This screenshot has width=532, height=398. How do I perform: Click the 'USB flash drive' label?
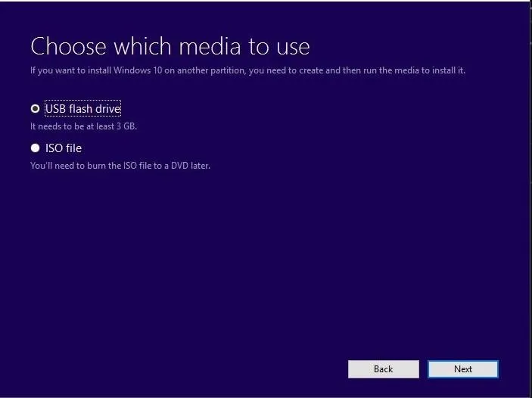(x=82, y=108)
